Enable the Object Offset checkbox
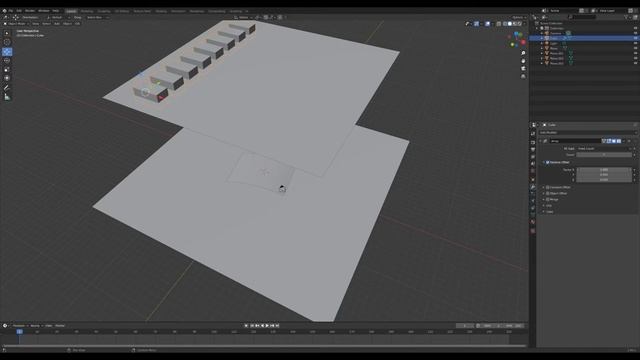Screen dimensions: 640x360 pyautogui.click(x=548, y=193)
